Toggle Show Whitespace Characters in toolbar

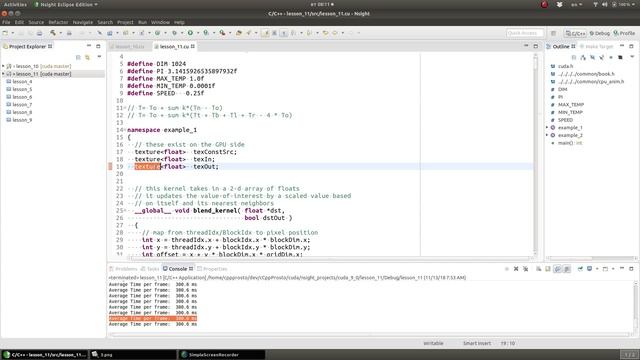284,33
